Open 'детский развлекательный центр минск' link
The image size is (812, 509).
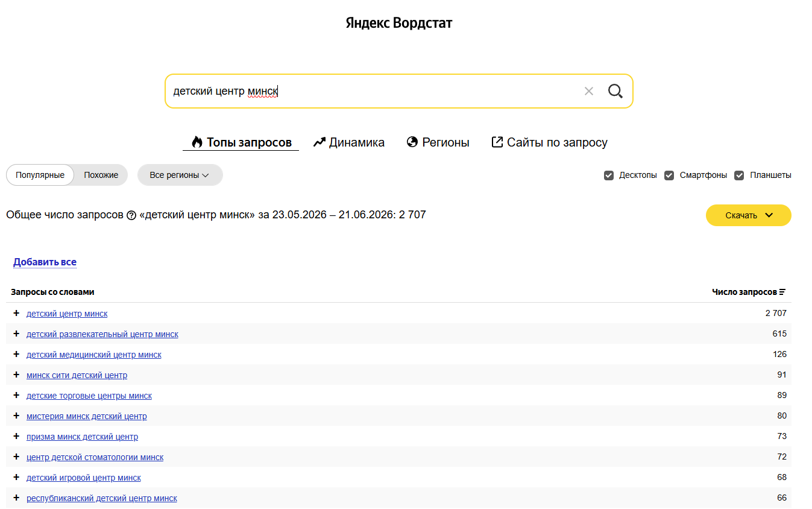click(x=102, y=334)
